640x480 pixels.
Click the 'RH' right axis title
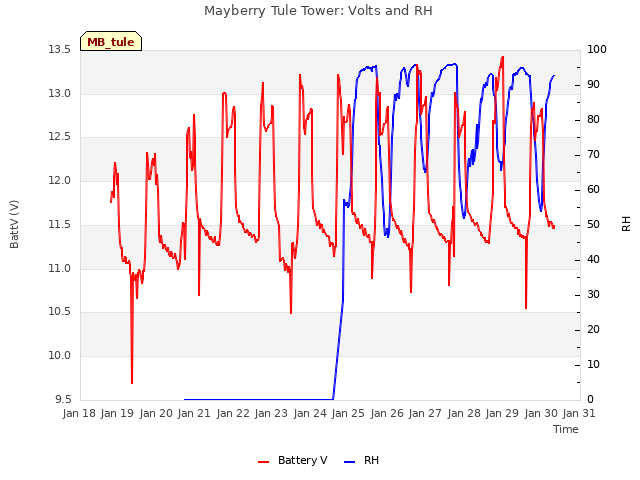coord(626,224)
